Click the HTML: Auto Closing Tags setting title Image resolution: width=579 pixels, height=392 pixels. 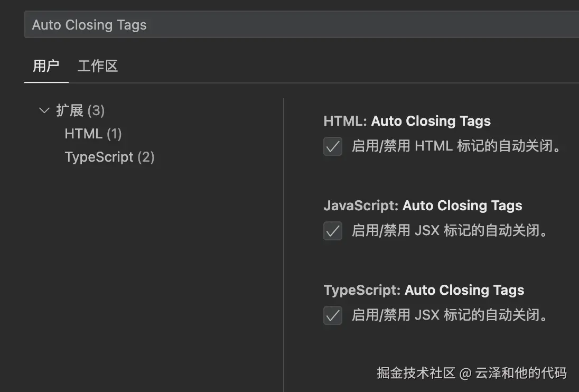point(407,121)
